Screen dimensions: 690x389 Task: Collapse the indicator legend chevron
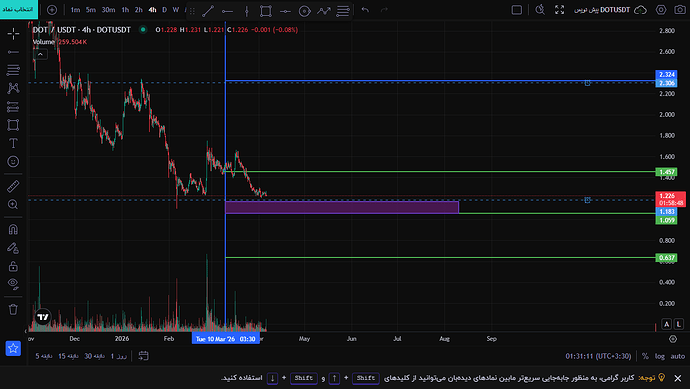[40, 54]
